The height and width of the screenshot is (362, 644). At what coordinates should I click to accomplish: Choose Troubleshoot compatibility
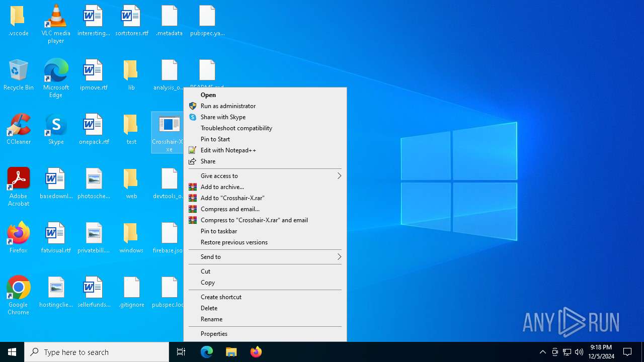(x=265, y=128)
